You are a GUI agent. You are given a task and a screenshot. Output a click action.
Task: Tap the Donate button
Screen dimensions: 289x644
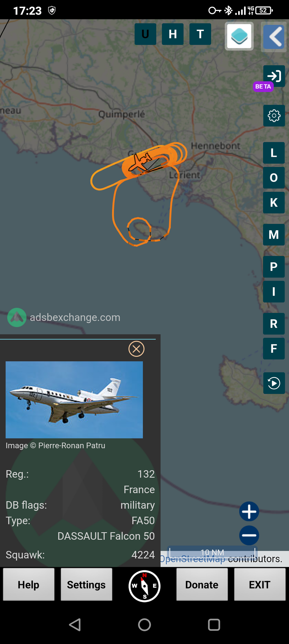click(x=202, y=584)
